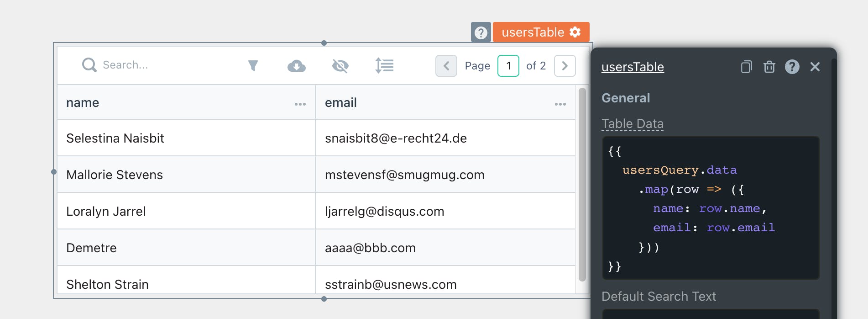Screen dimensions: 868x319
Task: Duplicate the component using the copy icon
Action: [746, 67]
